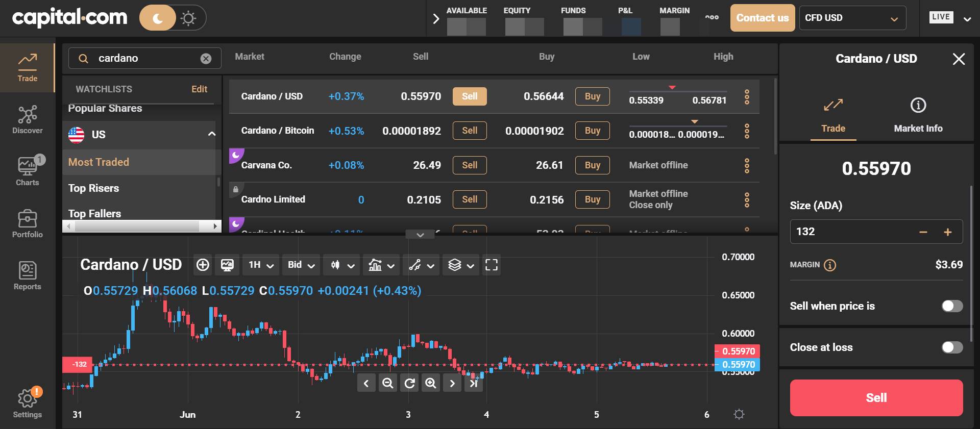The image size is (980, 429).
Task: Open more options for Cardano / Bitcoin row
Action: click(747, 131)
